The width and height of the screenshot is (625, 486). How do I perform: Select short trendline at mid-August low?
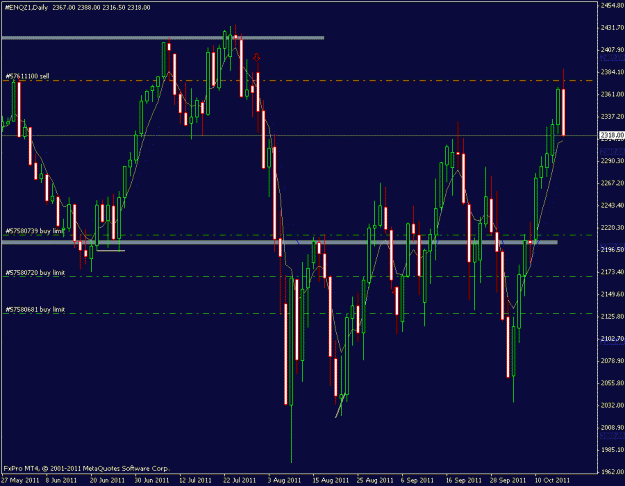point(340,406)
